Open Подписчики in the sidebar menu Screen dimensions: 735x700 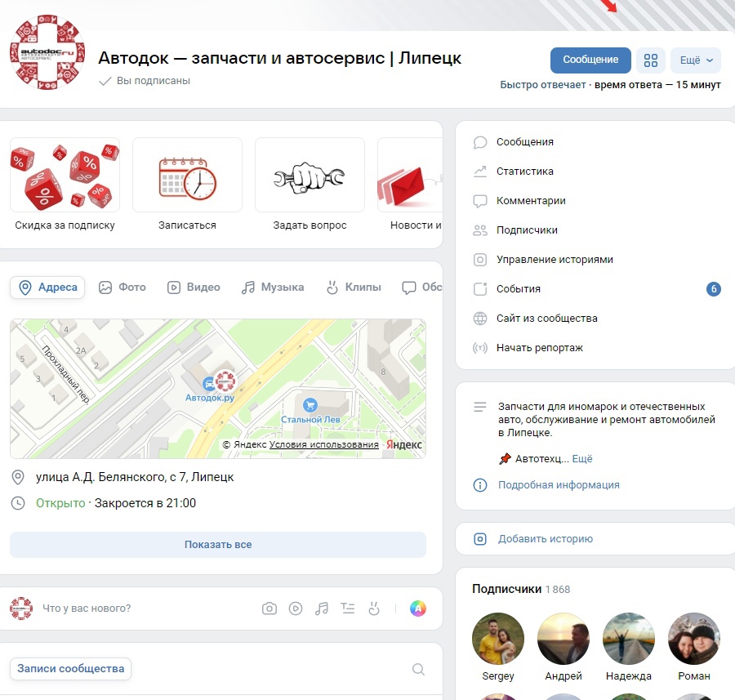coord(595,230)
